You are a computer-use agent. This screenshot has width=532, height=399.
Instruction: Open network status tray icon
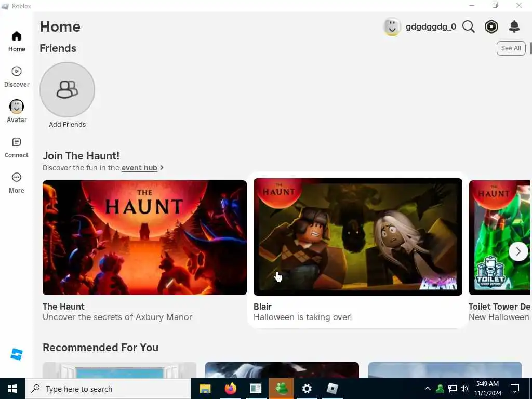(x=453, y=389)
